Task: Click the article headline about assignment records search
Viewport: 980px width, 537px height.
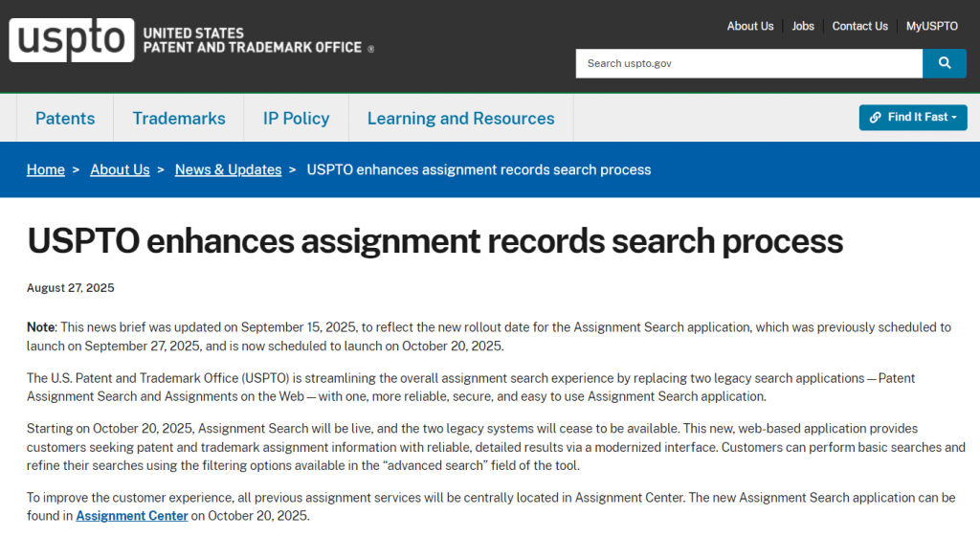Action: pos(434,240)
